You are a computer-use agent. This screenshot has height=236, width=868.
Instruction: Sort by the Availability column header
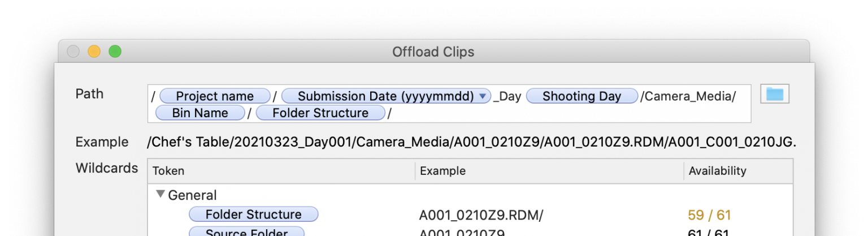717,171
